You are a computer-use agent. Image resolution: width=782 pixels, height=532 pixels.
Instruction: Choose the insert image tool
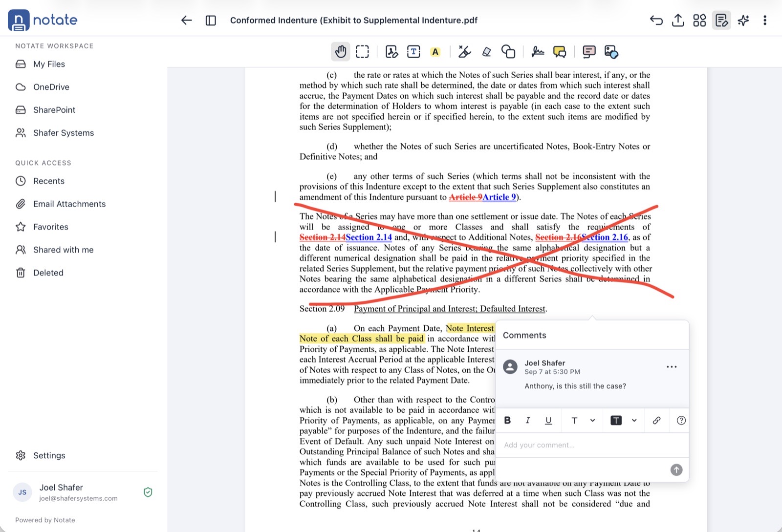(x=391, y=51)
